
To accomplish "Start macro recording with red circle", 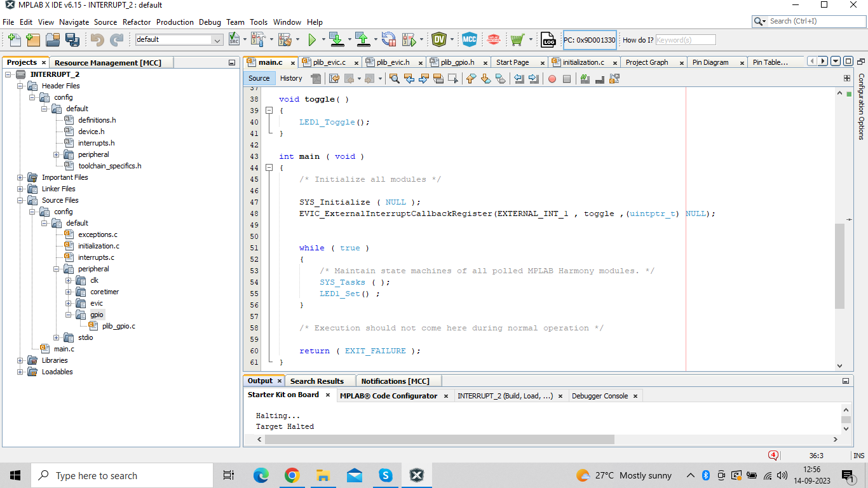I will [x=552, y=79].
